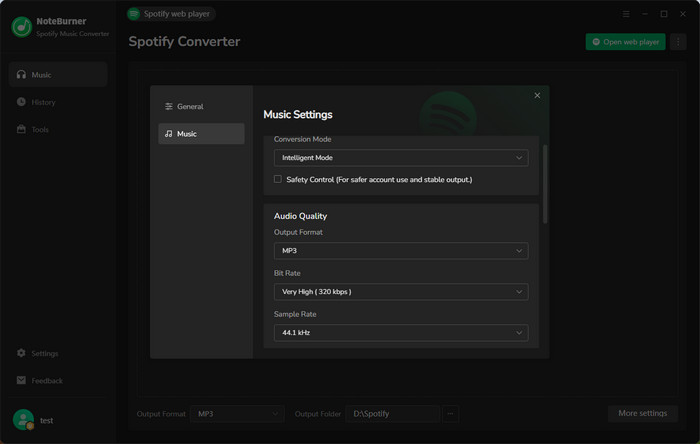Go to Music section in the sidebar
Viewport: 700px width, 444px height.
[58, 75]
